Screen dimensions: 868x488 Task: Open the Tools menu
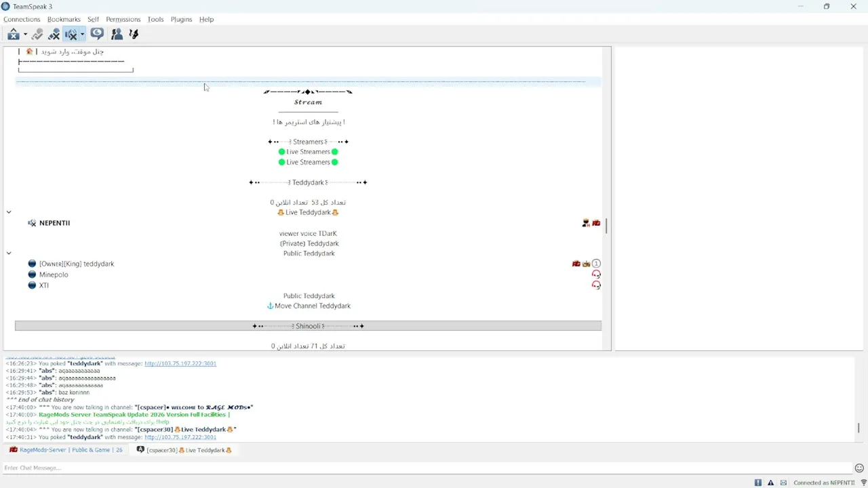point(155,19)
